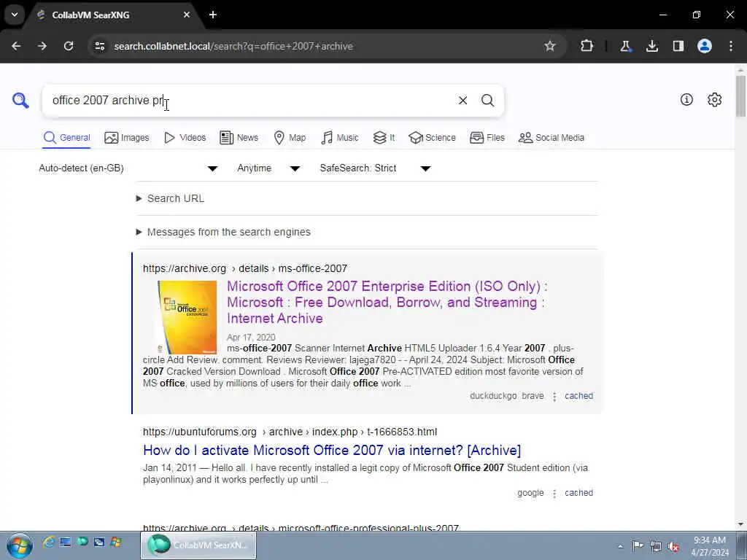Switch to the News category
Viewport: 747px width, 560px height.
click(x=239, y=138)
